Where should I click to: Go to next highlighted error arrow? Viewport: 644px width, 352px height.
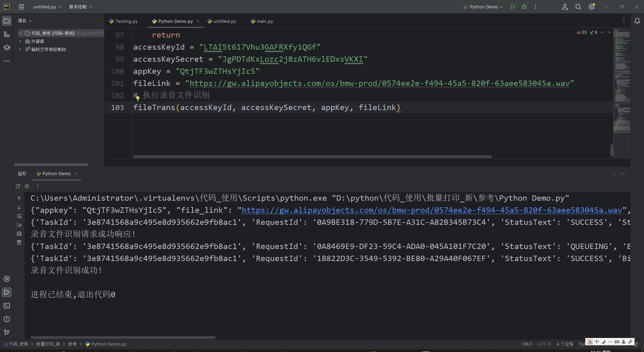click(609, 33)
